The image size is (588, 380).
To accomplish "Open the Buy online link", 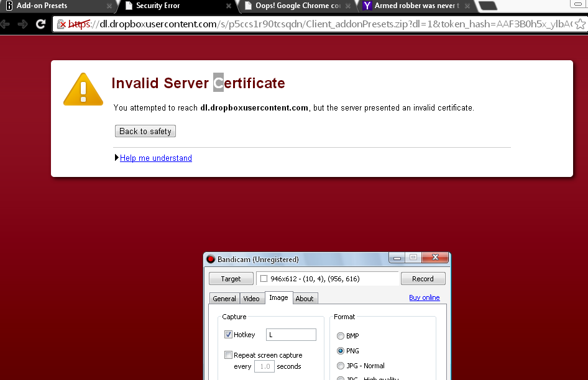I will click(425, 297).
